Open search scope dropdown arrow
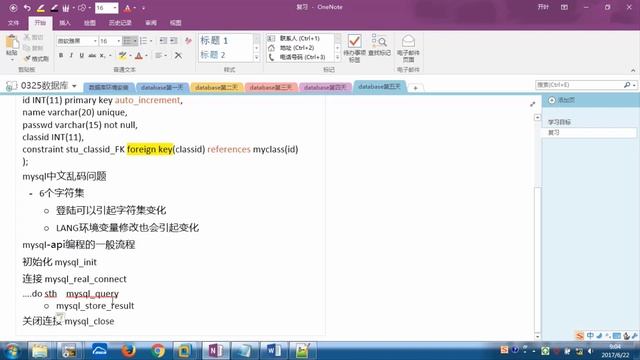This screenshot has width=640, height=360. coord(634,85)
